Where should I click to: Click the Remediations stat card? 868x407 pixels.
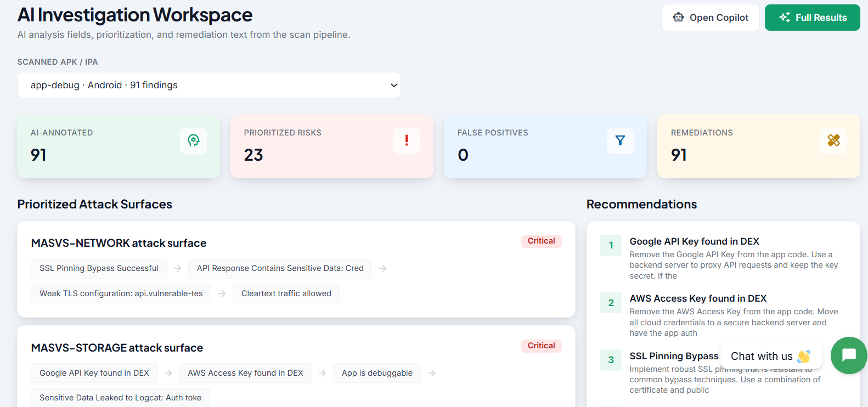tap(759, 146)
